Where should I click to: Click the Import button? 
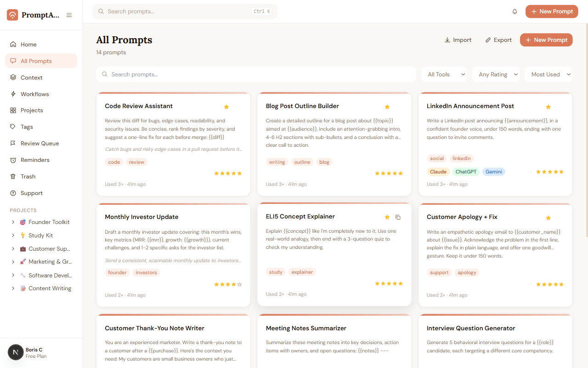[458, 40]
